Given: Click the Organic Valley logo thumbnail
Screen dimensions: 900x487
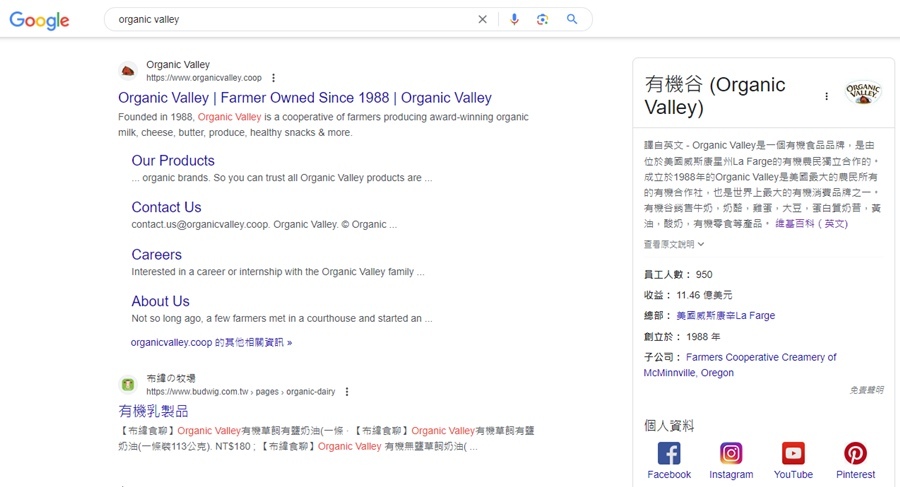Looking at the screenshot, I should point(863,92).
